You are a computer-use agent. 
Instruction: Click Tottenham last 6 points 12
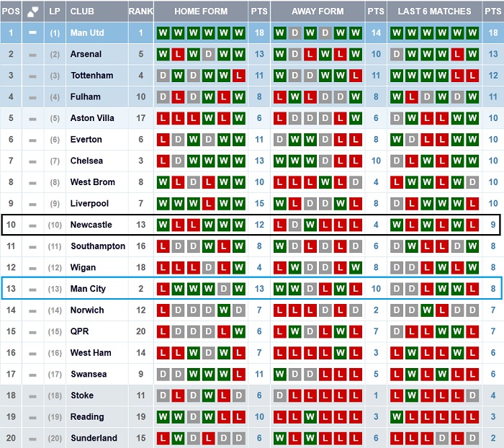click(x=492, y=75)
